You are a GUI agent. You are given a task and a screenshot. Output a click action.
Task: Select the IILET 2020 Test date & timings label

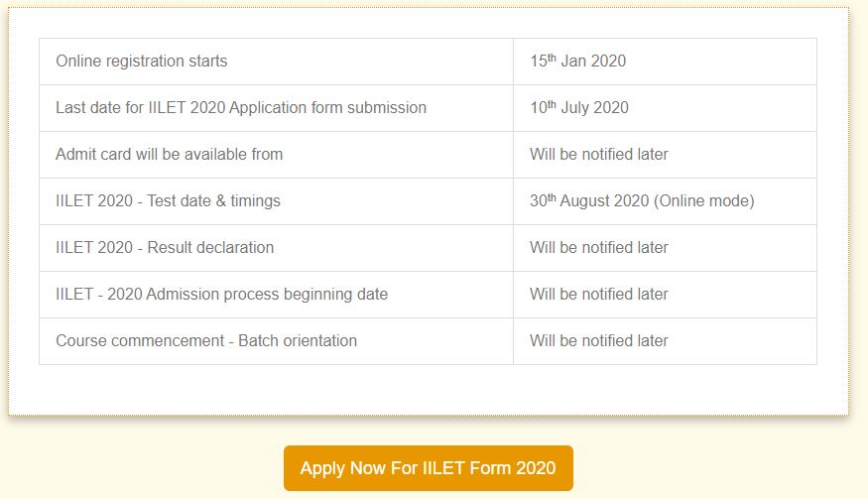169,201
